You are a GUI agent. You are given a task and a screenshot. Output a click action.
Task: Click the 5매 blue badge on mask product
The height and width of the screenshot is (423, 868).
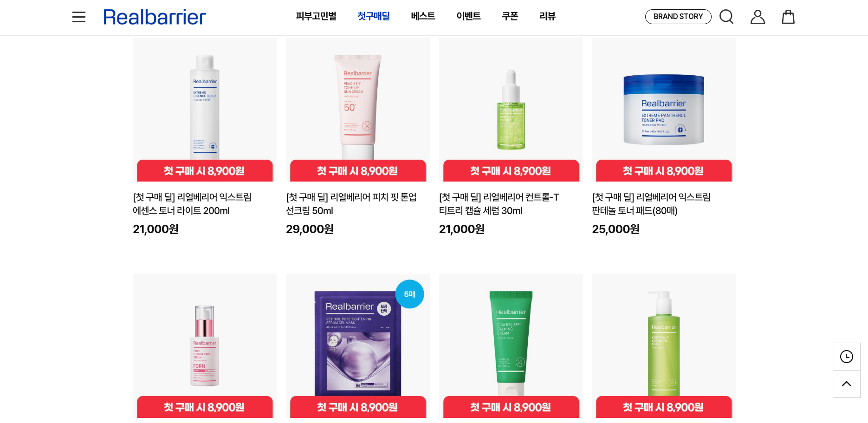[409, 294]
